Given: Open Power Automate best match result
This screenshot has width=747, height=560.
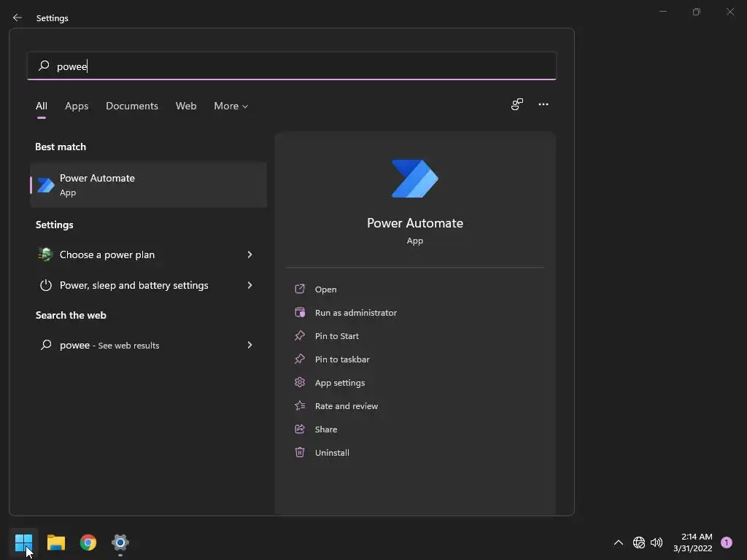Looking at the screenshot, I should click(x=148, y=184).
